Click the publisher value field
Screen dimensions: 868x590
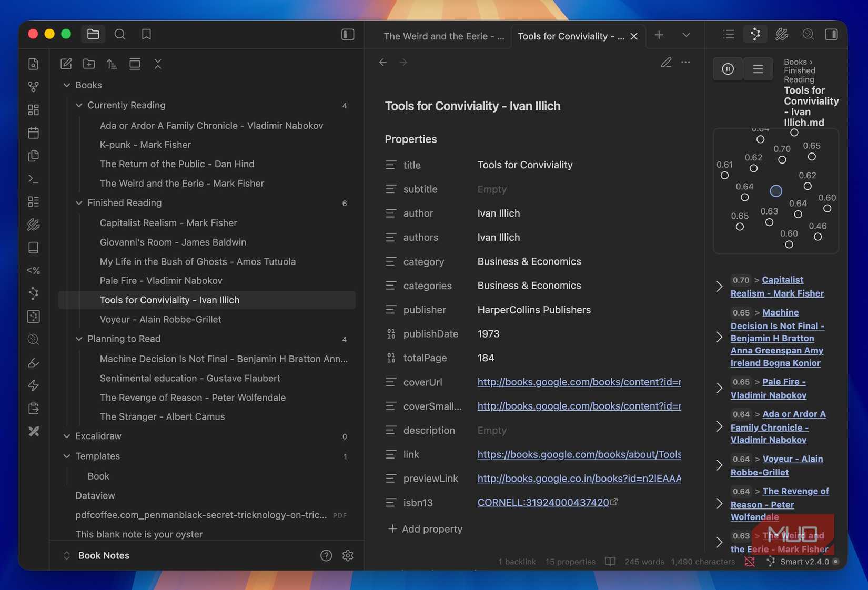(534, 310)
